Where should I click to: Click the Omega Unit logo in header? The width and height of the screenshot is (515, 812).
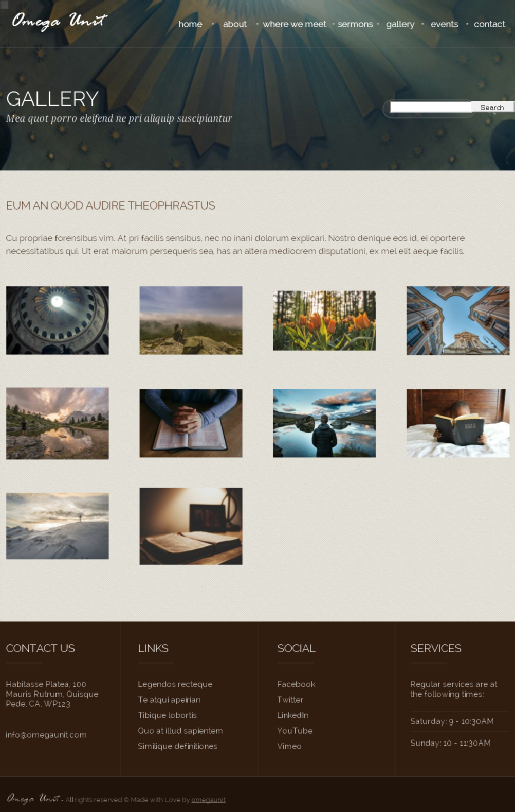pyautogui.click(x=59, y=21)
